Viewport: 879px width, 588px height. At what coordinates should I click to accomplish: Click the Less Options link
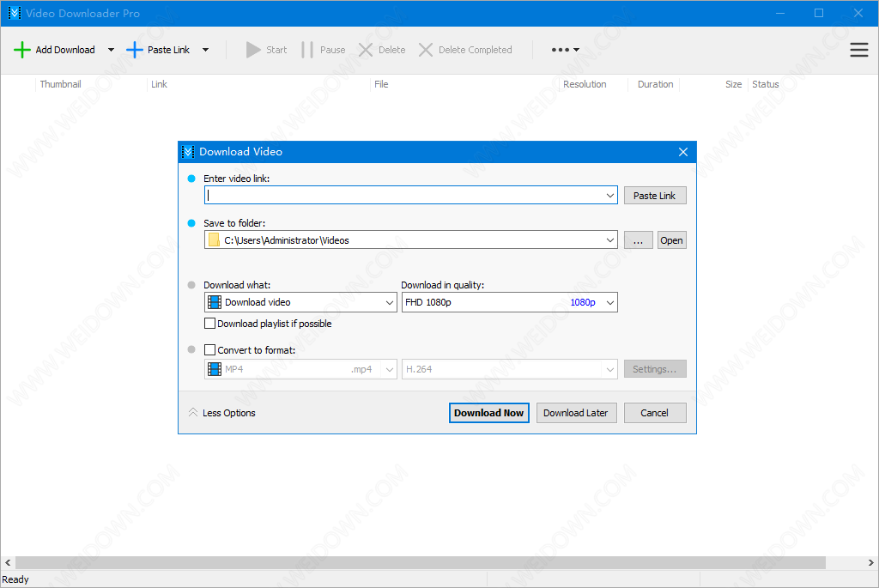tap(228, 413)
